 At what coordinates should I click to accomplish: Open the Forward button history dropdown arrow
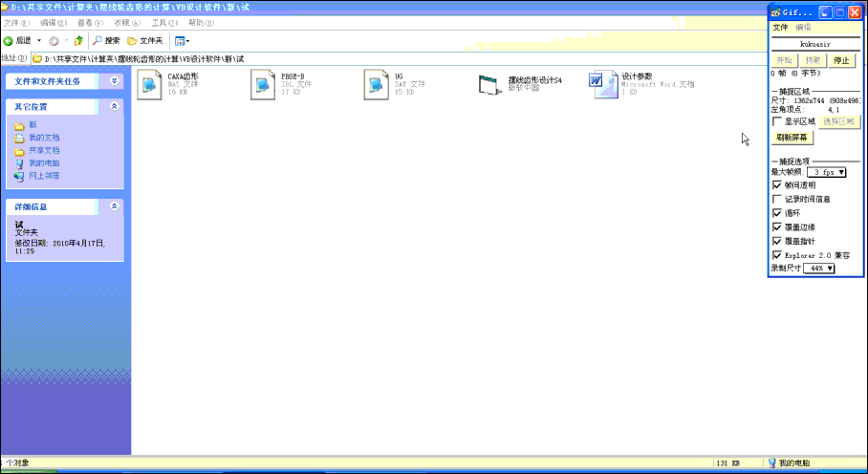[x=66, y=41]
